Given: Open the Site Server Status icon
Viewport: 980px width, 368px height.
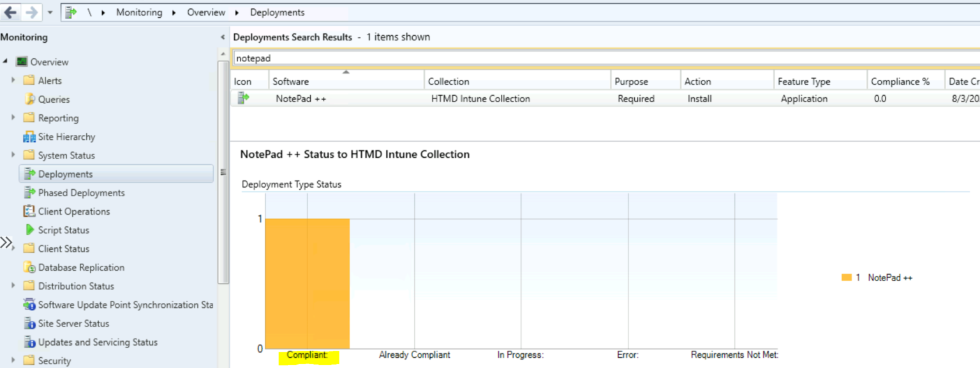Looking at the screenshot, I should tap(29, 324).
